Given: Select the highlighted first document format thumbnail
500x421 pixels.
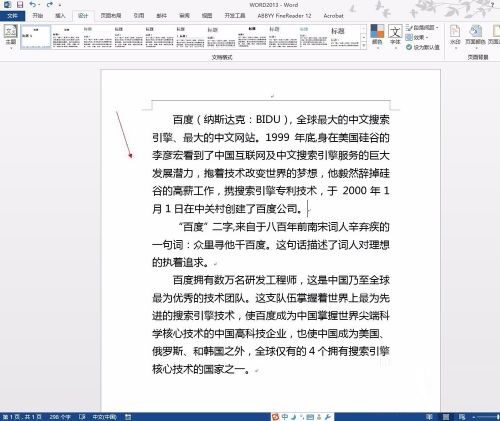Looking at the screenshot, I should pyautogui.click(x=36, y=37).
